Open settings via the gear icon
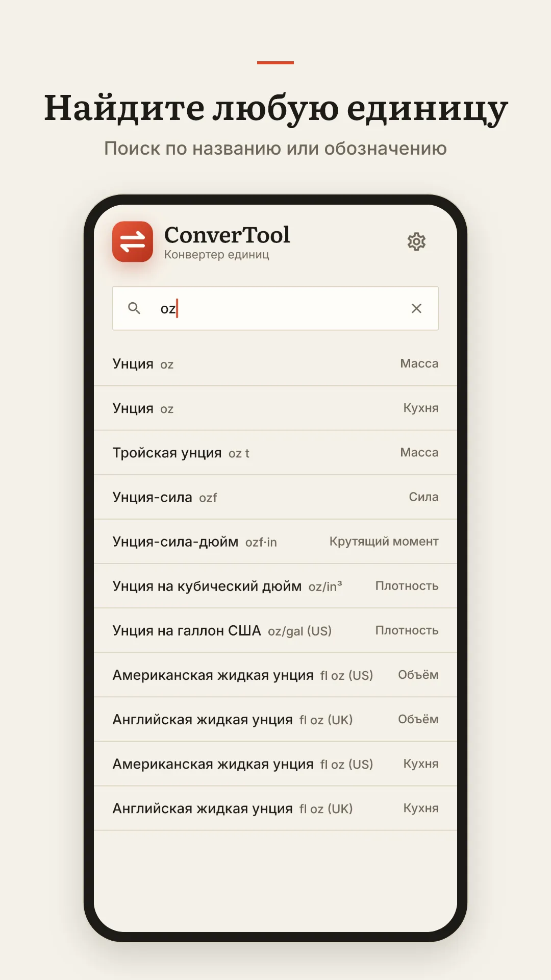The image size is (551, 980). pos(416,241)
